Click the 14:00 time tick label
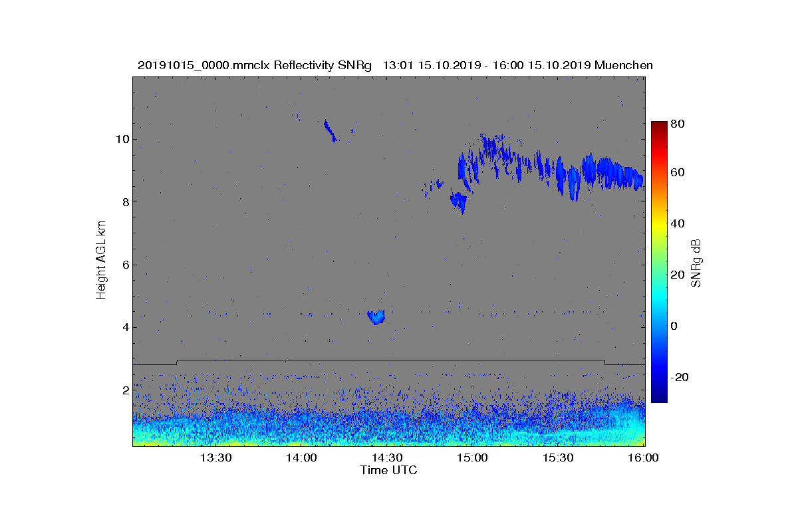 [x=301, y=458]
